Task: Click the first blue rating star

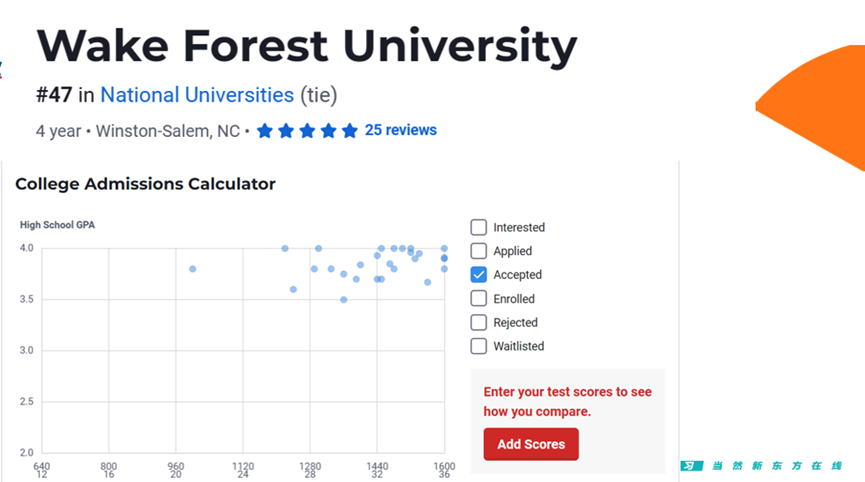Action: pos(265,131)
